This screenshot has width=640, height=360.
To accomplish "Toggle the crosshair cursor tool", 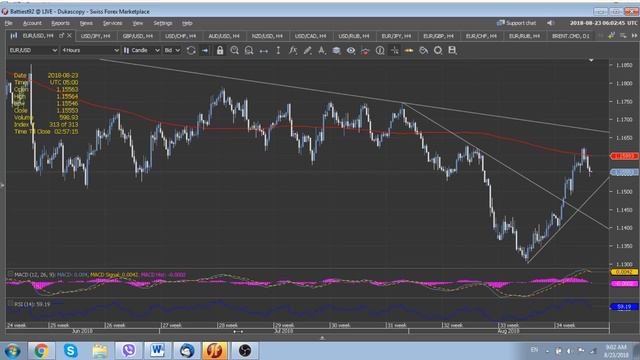I will (395, 50).
